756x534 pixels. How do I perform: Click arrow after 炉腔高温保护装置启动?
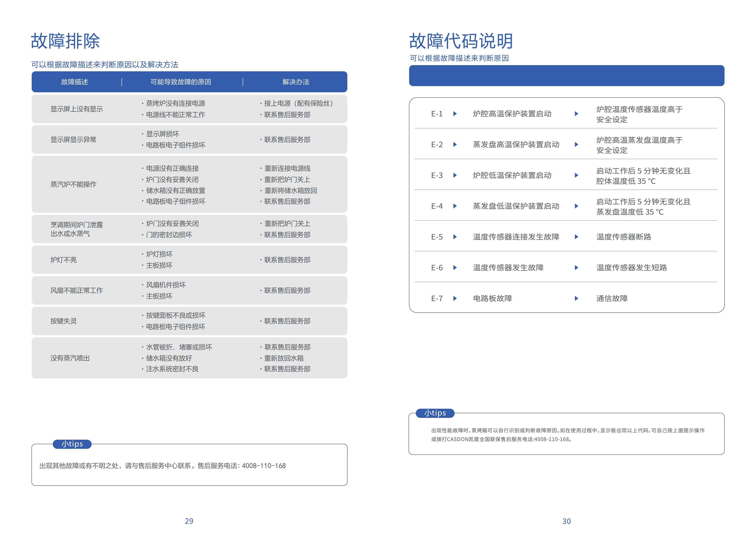pyautogui.click(x=576, y=114)
